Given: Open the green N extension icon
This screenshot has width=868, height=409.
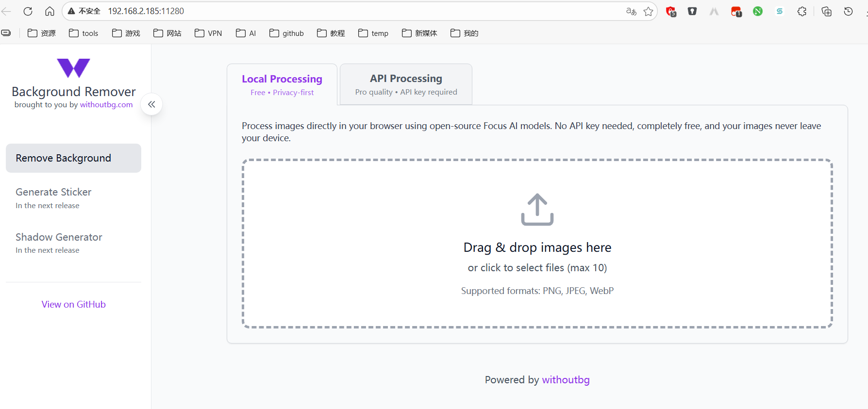Looking at the screenshot, I should click(x=757, y=11).
